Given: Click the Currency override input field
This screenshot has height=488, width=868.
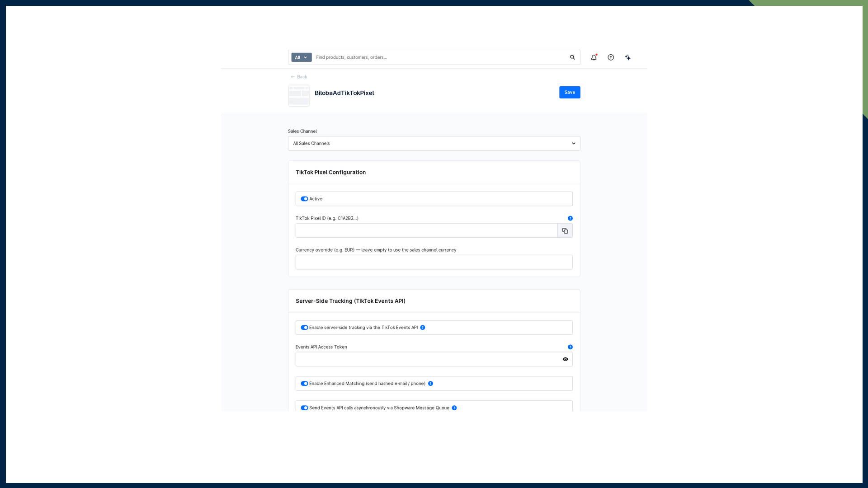Looking at the screenshot, I should point(434,262).
